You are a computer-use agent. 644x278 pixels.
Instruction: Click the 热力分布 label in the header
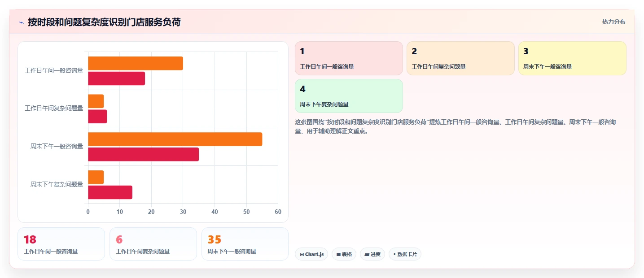coord(613,22)
